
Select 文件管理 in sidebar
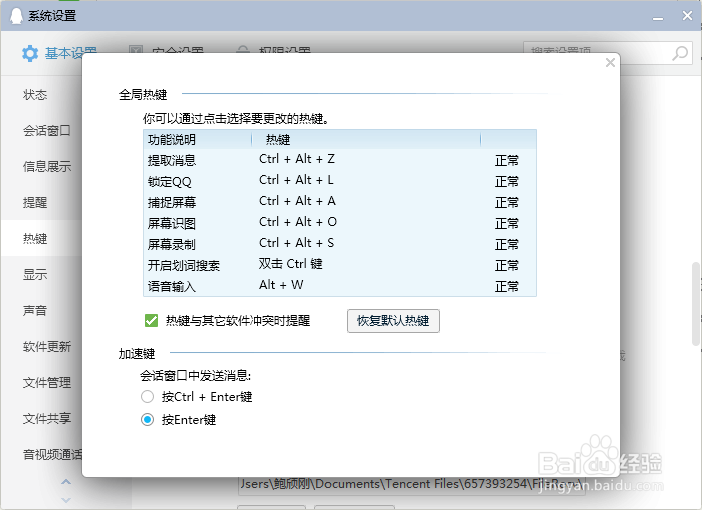coord(47,382)
